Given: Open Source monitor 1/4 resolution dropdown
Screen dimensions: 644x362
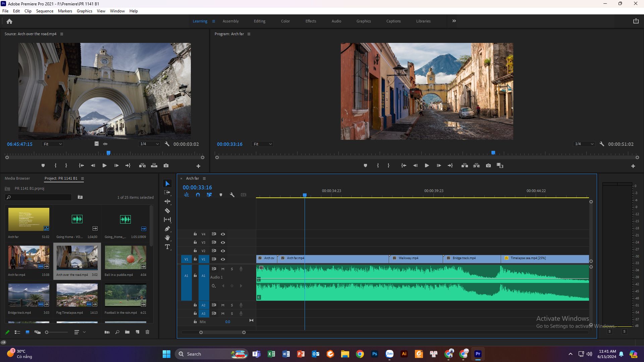Looking at the screenshot, I should 149,144.
